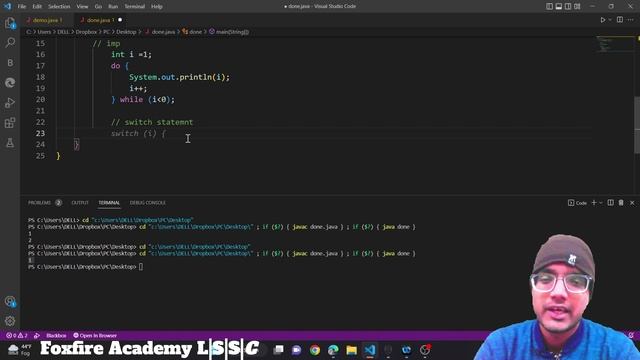Open the weather widget in taskbar
640x360 pixels.
pos(19,350)
